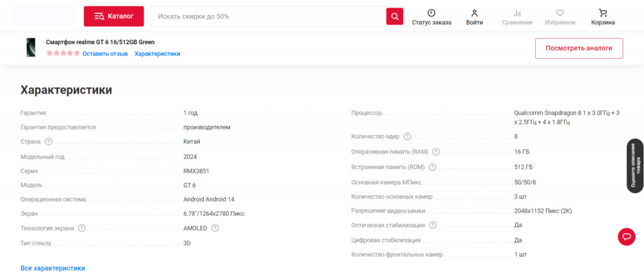Open the Корзина shopping cart
The width and height of the screenshot is (644, 279).
point(603,13)
